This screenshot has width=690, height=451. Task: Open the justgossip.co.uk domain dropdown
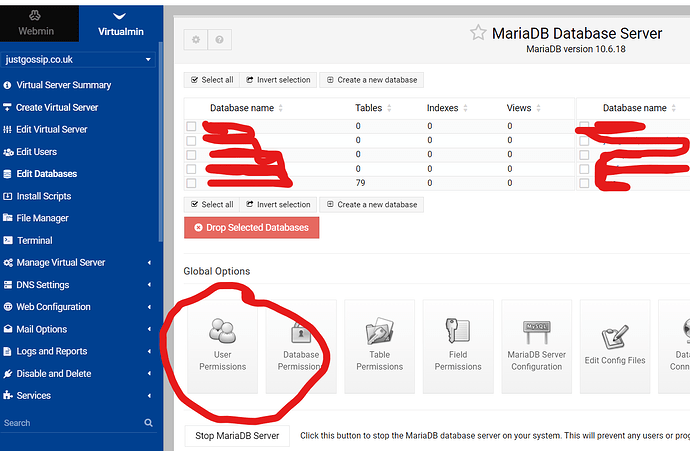[x=80, y=60]
